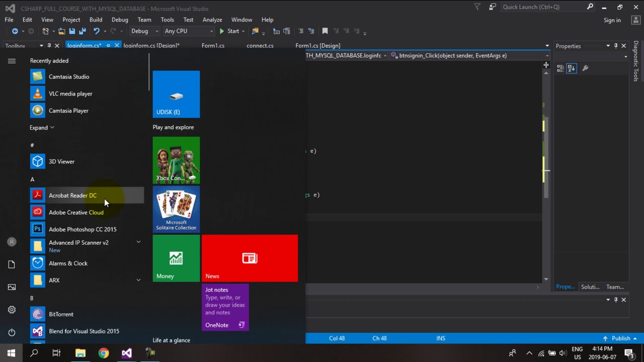Image resolution: width=644 pixels, height=362 pixels.
Task: Navigate backward in Visual Studio toolbar
Action: coord(15,31)
